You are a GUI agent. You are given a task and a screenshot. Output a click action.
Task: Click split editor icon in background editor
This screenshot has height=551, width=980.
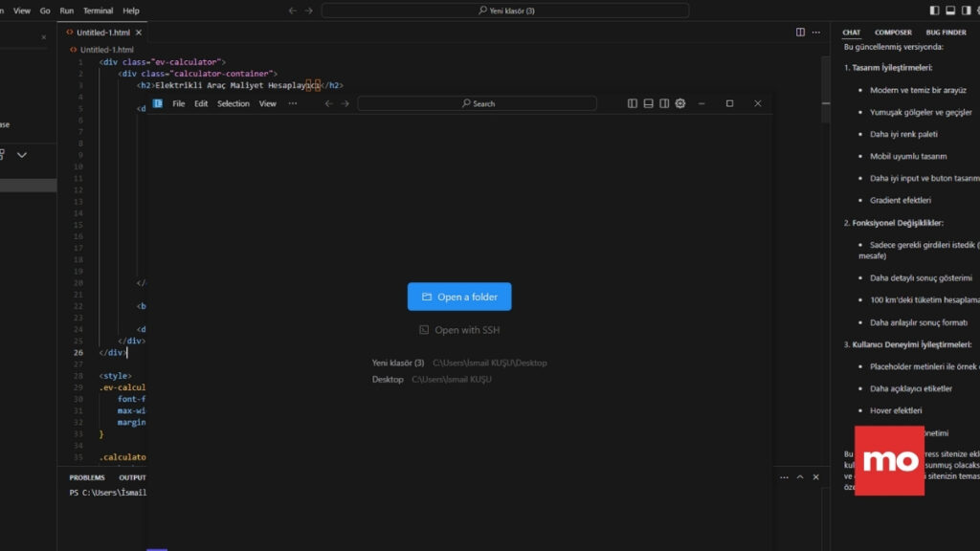(x=800, y=32)
